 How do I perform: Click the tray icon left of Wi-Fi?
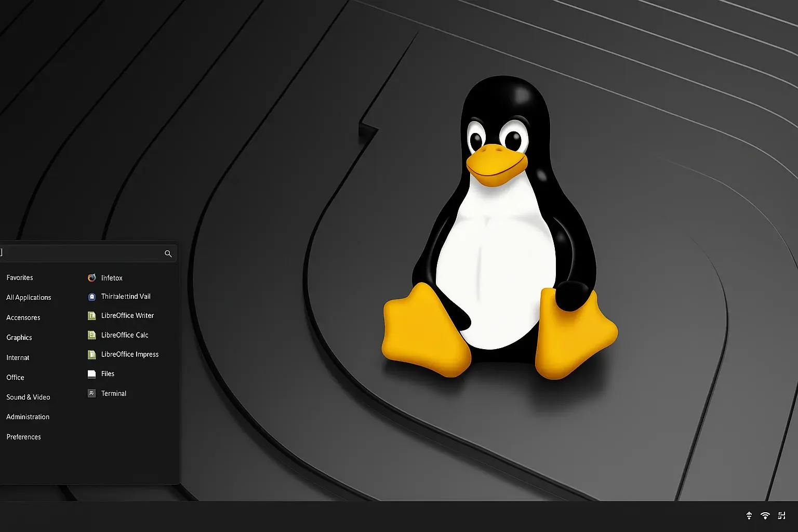point(749,515)
